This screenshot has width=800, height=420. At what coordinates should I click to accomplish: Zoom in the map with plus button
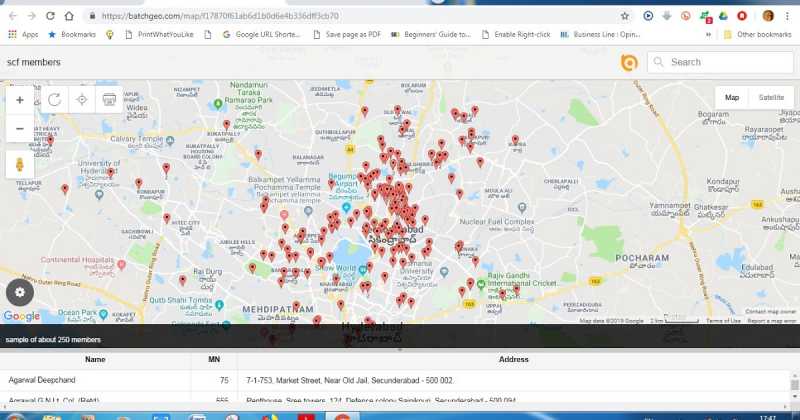point(19,100)
